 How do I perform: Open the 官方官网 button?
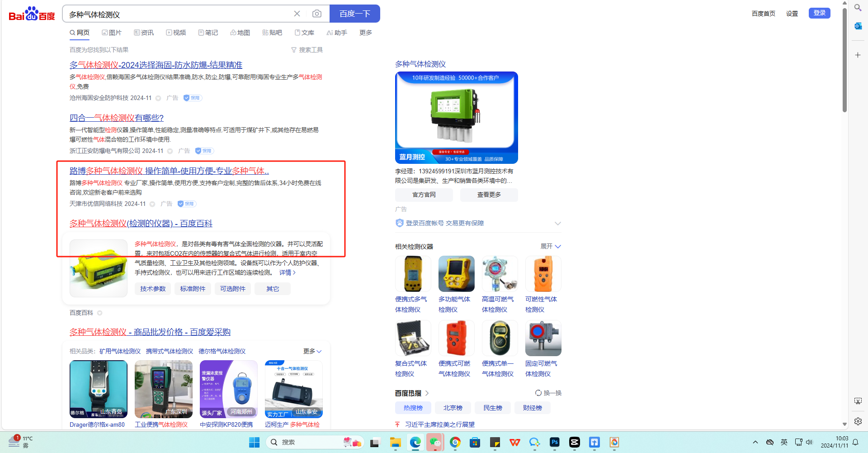pos(424,195)
